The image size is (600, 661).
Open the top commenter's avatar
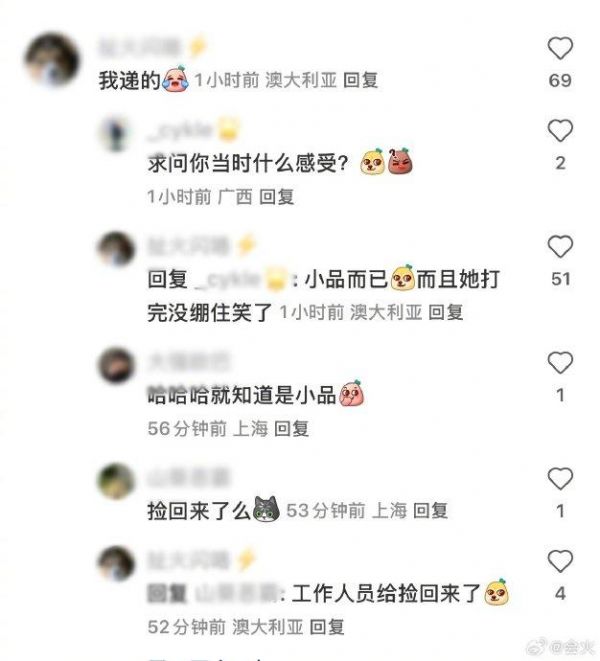coord(52,59)
